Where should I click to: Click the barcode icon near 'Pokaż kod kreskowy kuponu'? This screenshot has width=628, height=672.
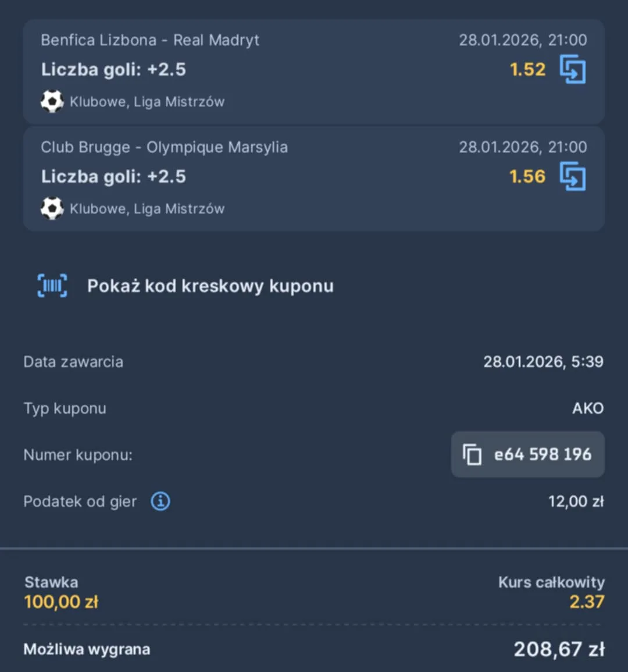[x=52, y=285]
